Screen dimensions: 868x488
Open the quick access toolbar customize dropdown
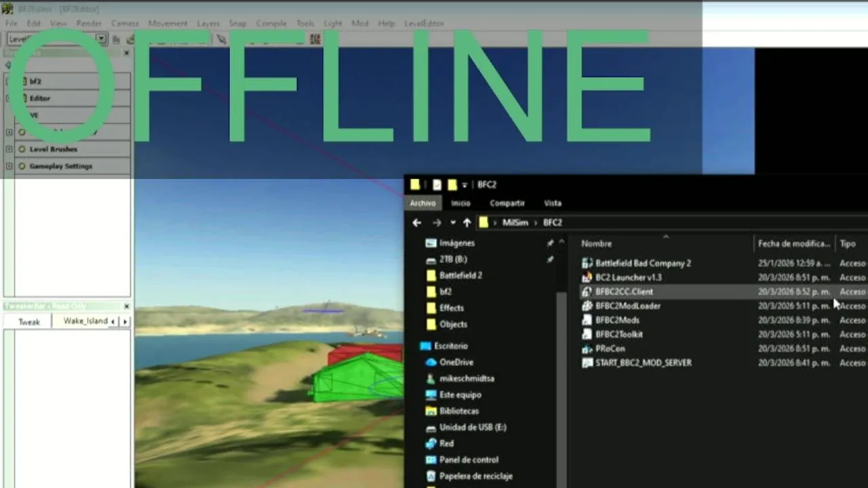[465, 184]
